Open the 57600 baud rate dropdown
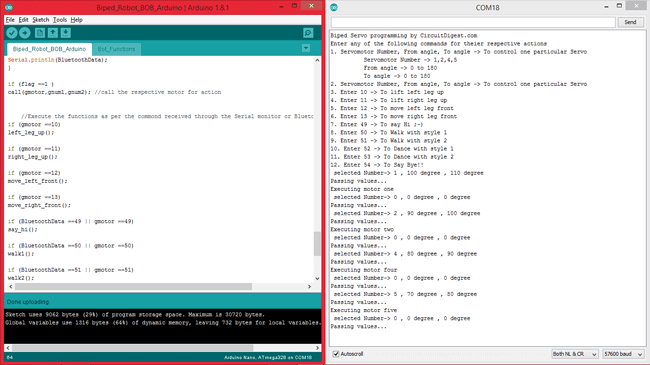 (x=623, y=354)
